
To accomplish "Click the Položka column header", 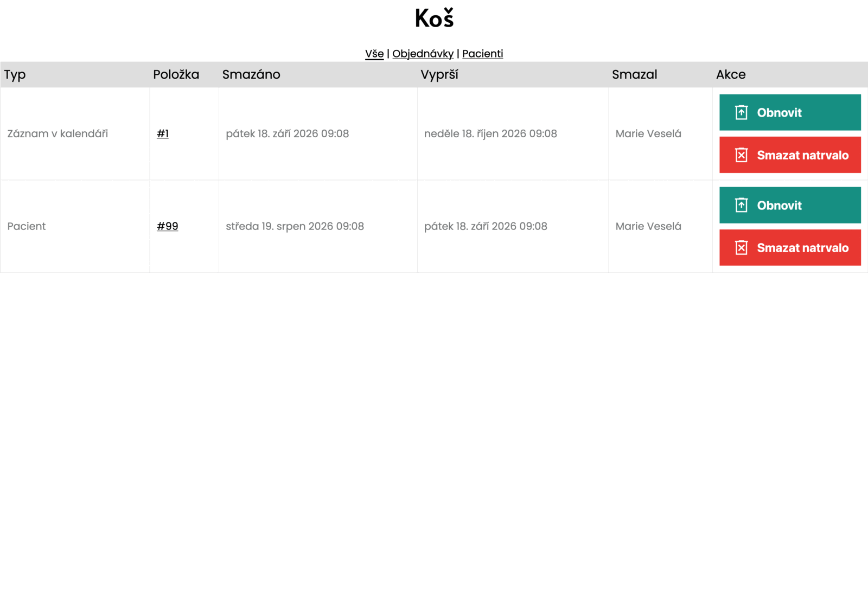I will [x=176, y=74].
